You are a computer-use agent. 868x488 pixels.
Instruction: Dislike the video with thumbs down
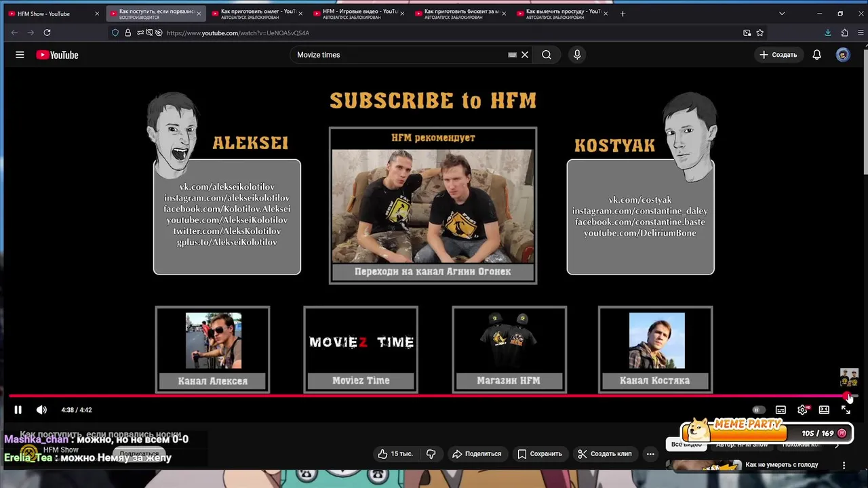click(431, 454)
